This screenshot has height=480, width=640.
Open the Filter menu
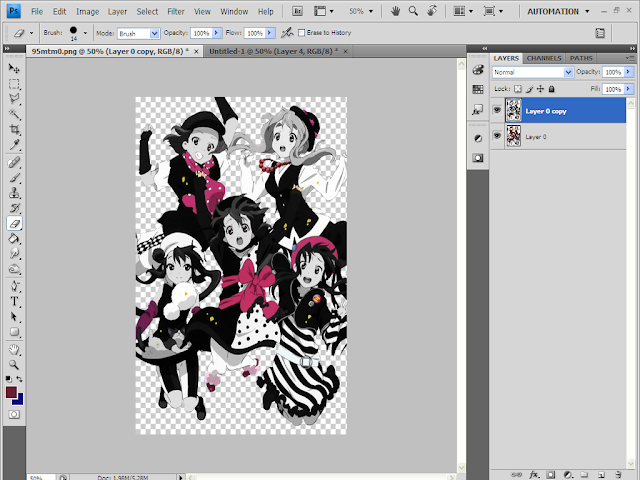click(176, 11)
